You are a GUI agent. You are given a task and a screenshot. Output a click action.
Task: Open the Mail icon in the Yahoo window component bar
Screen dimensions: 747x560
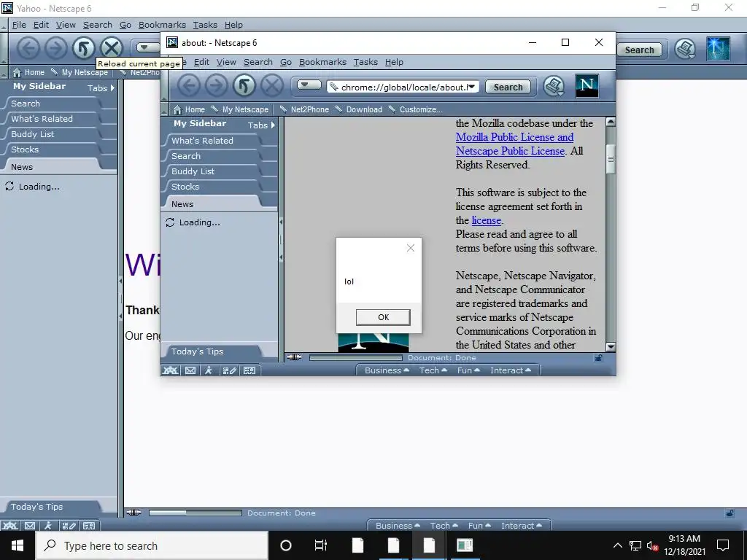pyautogui.click(x=29, y=526)
